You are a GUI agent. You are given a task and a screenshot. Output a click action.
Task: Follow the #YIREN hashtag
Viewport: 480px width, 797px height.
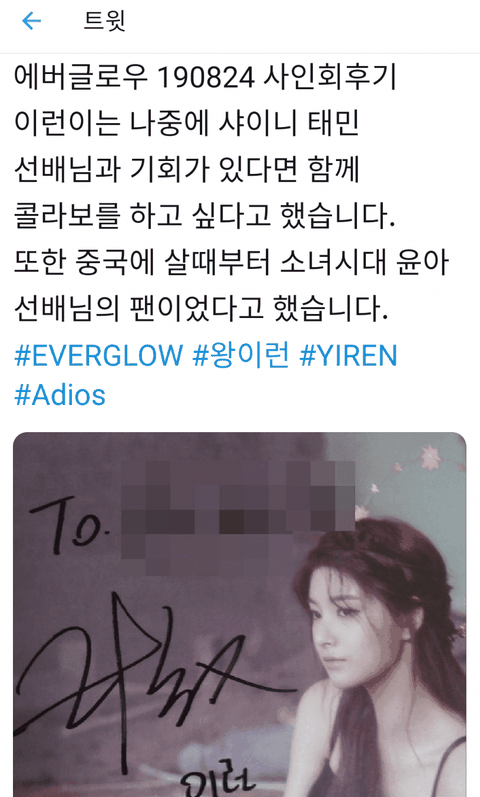point(348,355)
